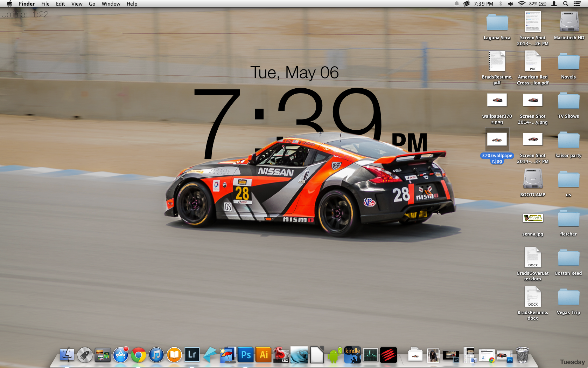
Task: Open the Apple menu
Action: click(9, 4)
